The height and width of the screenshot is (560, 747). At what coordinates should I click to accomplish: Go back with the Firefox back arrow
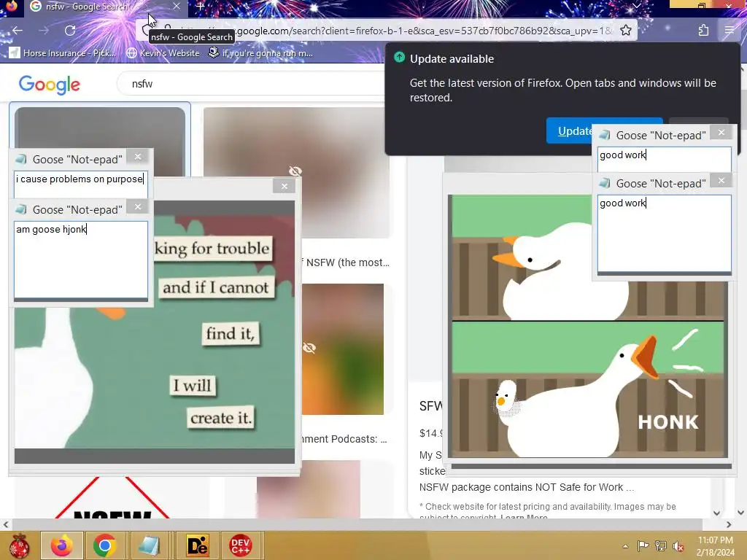(x=18, y=31)
